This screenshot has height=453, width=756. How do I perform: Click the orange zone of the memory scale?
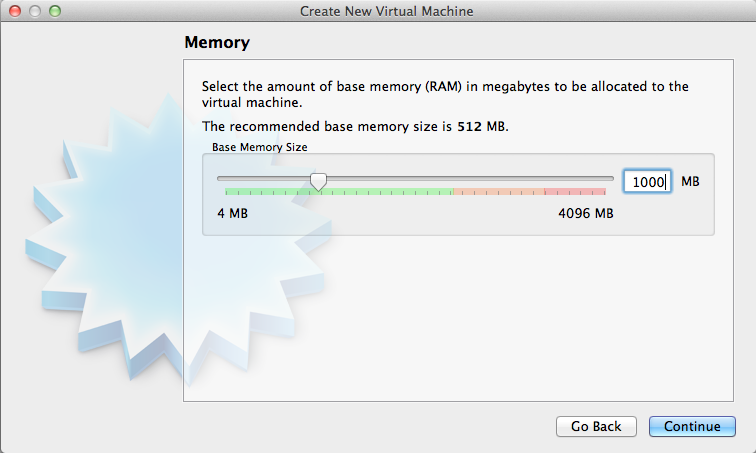coord(499,192)
